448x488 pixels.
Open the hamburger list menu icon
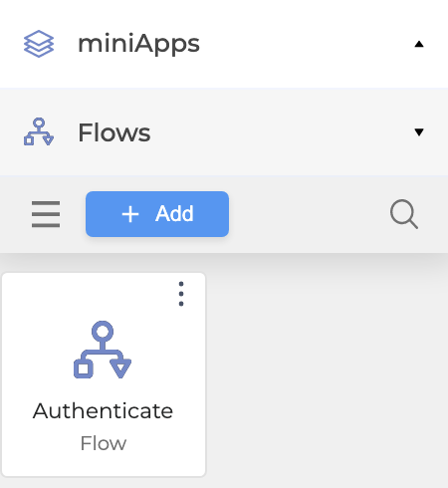point(46,214)
